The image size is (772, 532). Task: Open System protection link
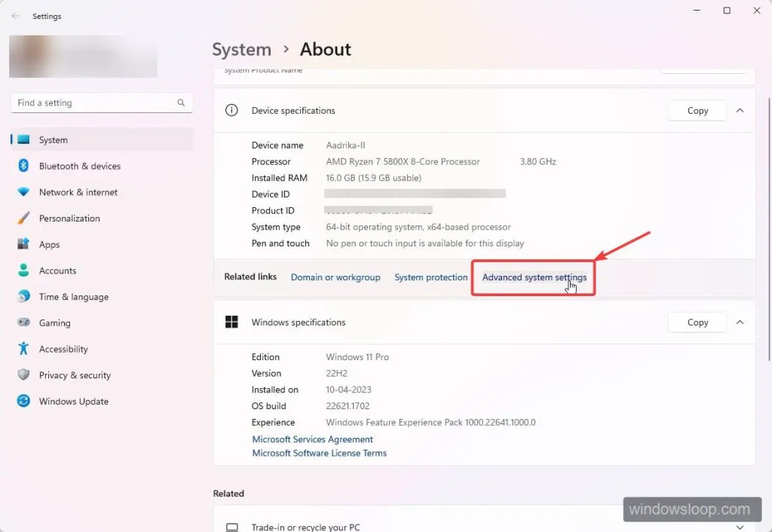(430, 277)
